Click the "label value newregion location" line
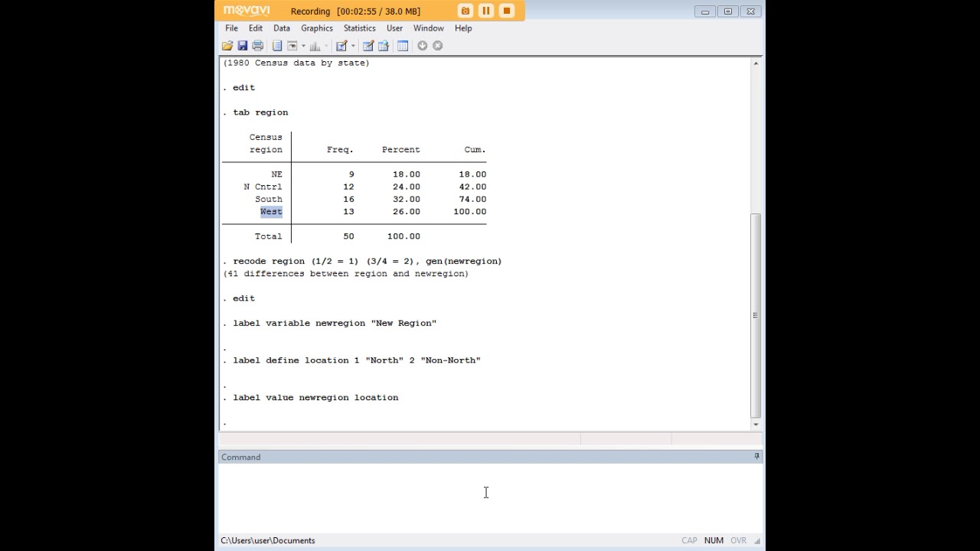 point(315,398)
